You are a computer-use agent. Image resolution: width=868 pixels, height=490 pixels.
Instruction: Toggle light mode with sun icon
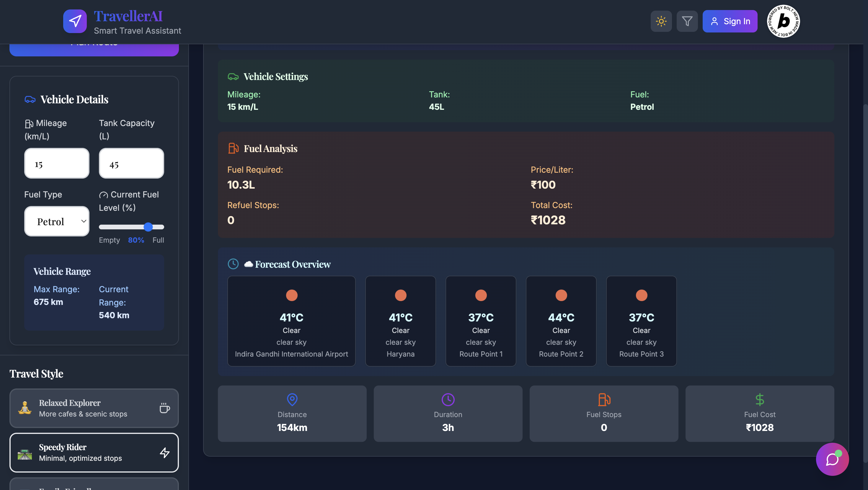pyautogui.click(x=661, y=21)
